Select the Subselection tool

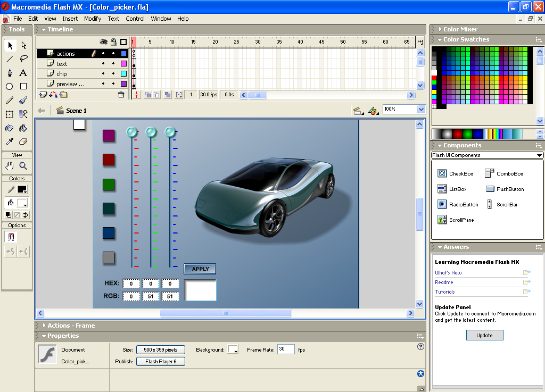[23, 46]
